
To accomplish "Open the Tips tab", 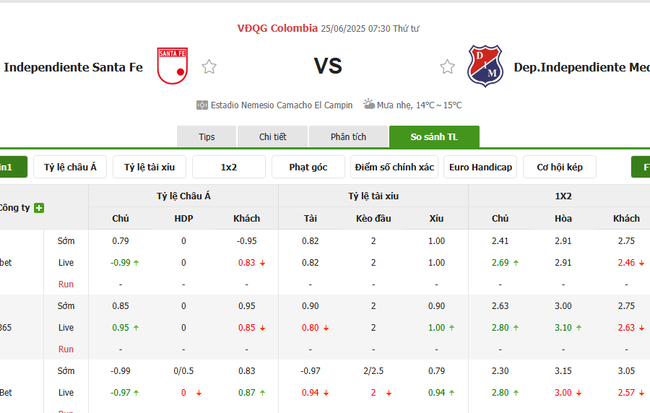I will [207, 136].
